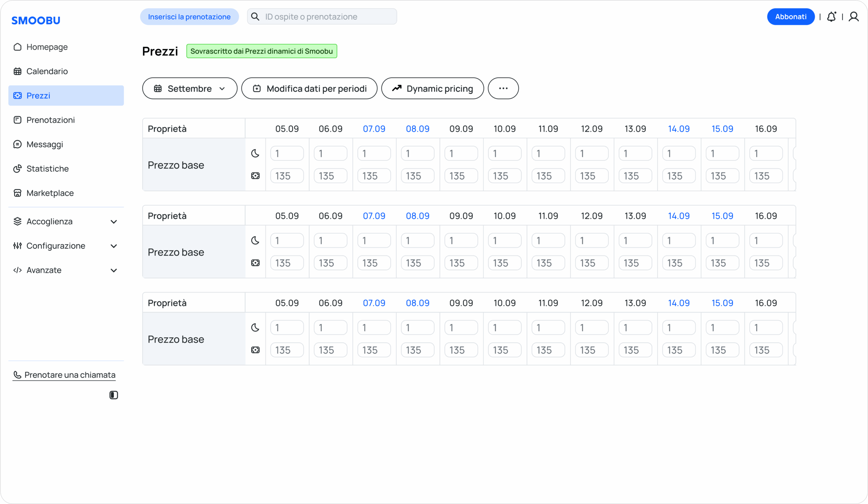
Task: Open Marketplace in the sidebar
Action: point(50,193)
